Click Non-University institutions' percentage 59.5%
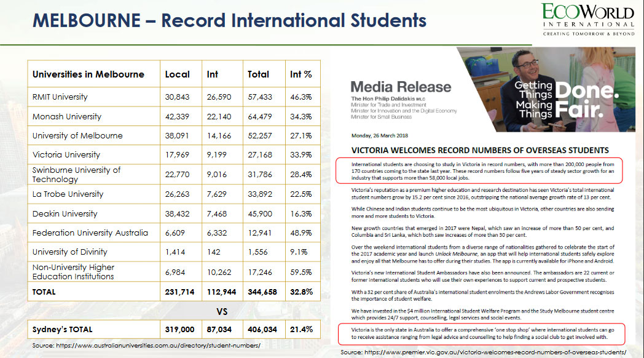 point(301,272)
